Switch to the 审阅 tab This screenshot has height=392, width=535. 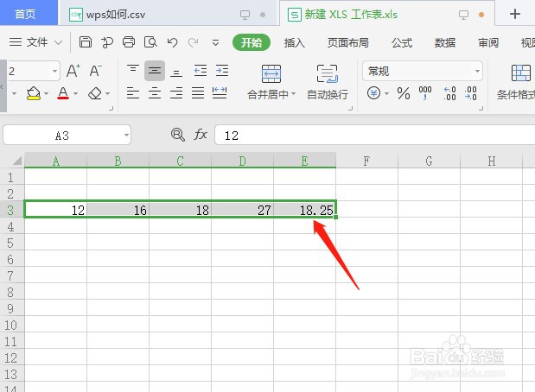click(488, 42)
